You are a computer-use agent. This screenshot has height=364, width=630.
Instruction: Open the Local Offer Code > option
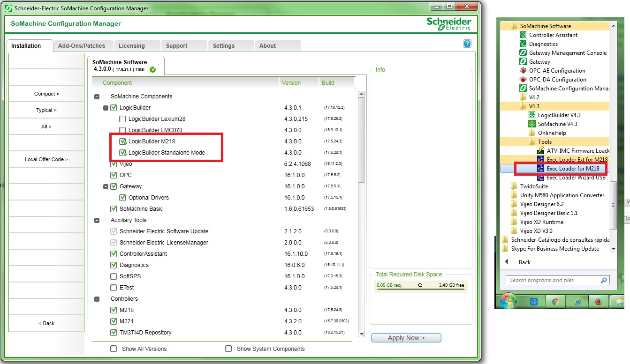click(46, 159)
